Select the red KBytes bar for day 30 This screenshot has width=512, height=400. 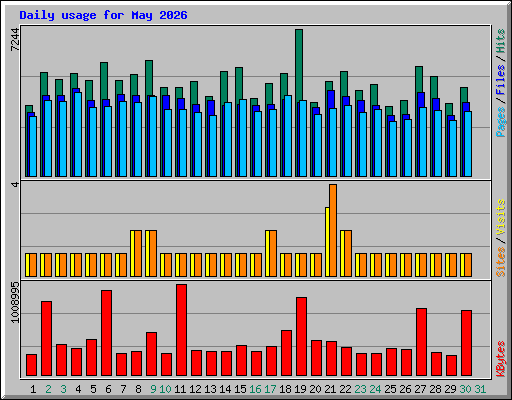467,343
